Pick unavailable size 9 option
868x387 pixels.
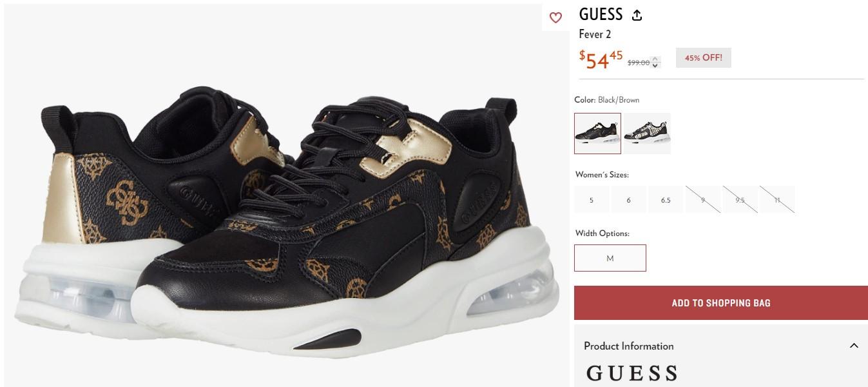703,200
